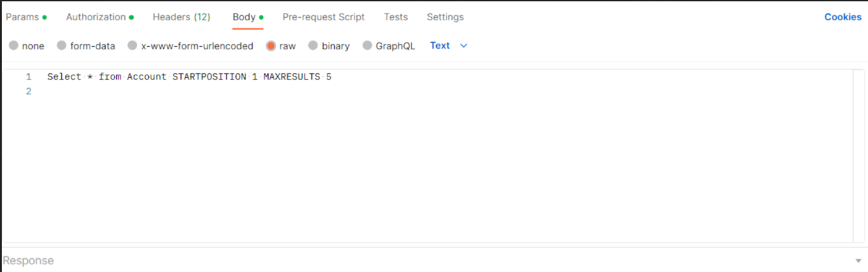Open the Headers (12) tab

(181, 17)
